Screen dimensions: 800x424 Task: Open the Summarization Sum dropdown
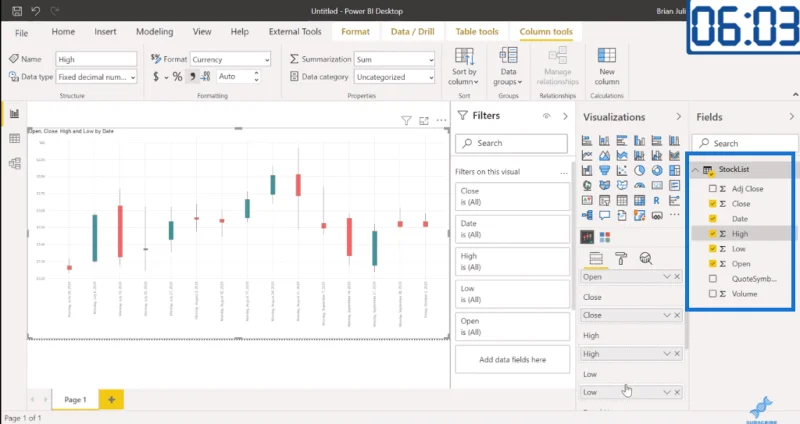pos(395,59)
